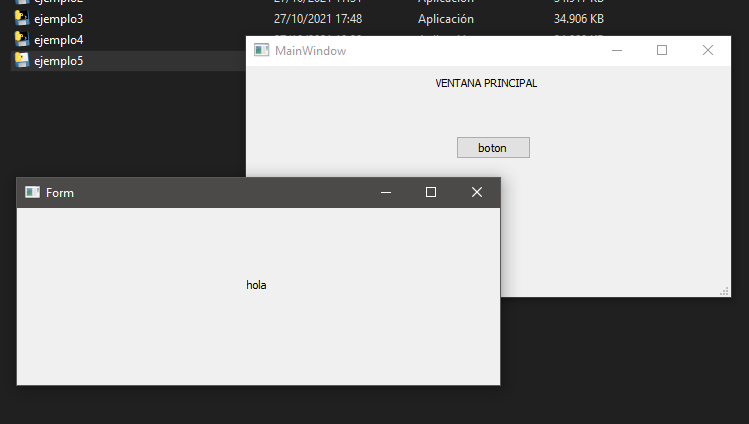This screenshot has height=424, width=749.
Task: Click the MainWindow title bar app icon
Action: pyautogui.click(x=261, y=50)
